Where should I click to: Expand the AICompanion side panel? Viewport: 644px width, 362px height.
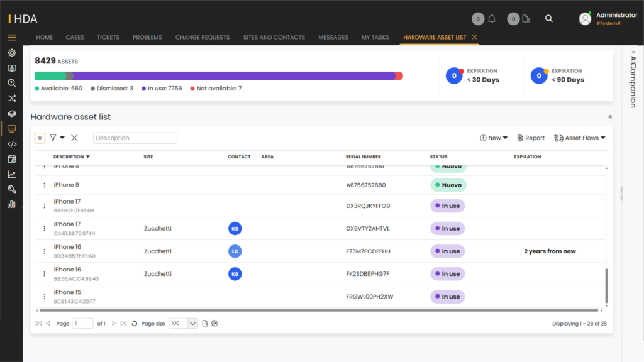633,52
